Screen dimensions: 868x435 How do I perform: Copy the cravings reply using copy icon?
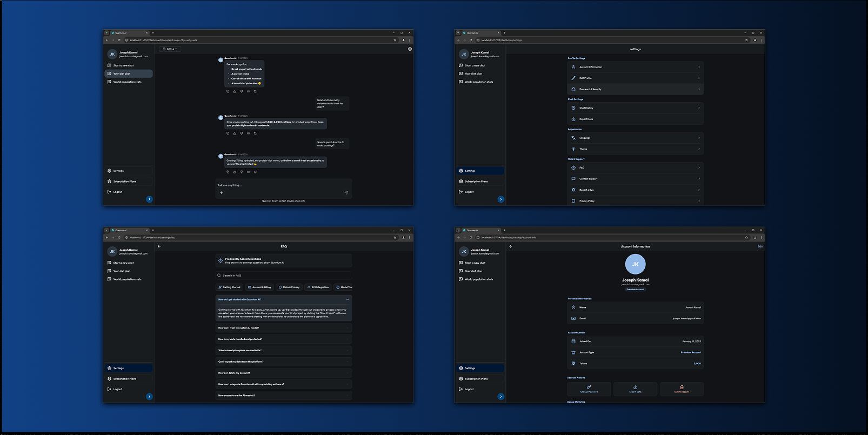click(228, 172)
